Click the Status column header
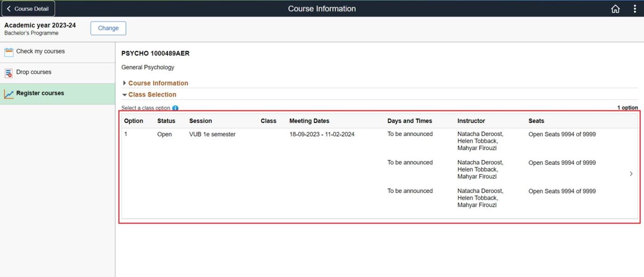644x277 pixels. [x=166, y=121]
